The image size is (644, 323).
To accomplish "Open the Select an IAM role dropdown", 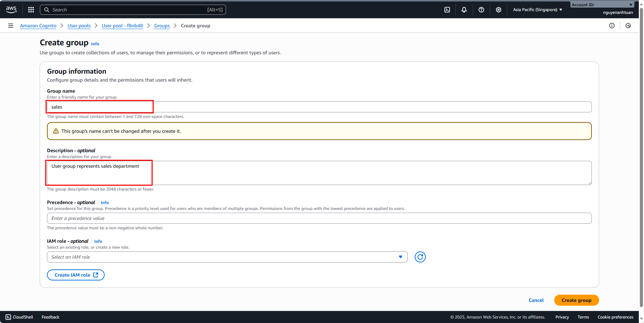I will [x=227, y=257].
